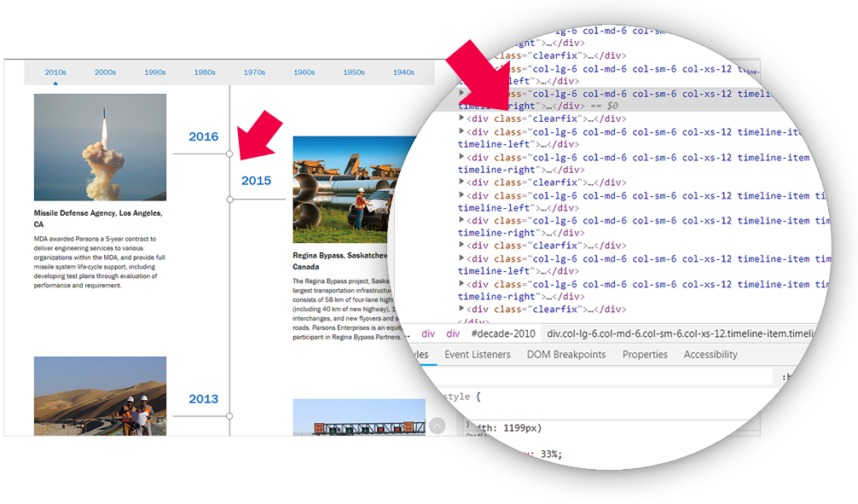
Task: Show the Properties tab in DevTools
Action: coord(645,355)
